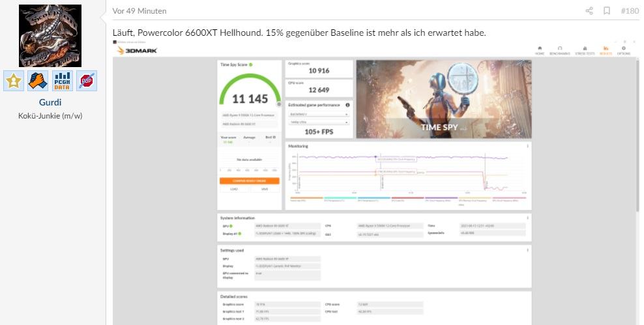Bookmark post #180 with the bookmark icon
This screenshot has width=644, height=325.
(607, 10)
